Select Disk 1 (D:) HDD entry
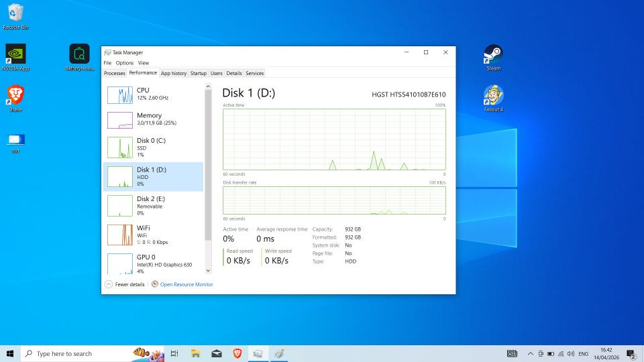Viewport: 644px width, 362px height. [x=153, y=176]
